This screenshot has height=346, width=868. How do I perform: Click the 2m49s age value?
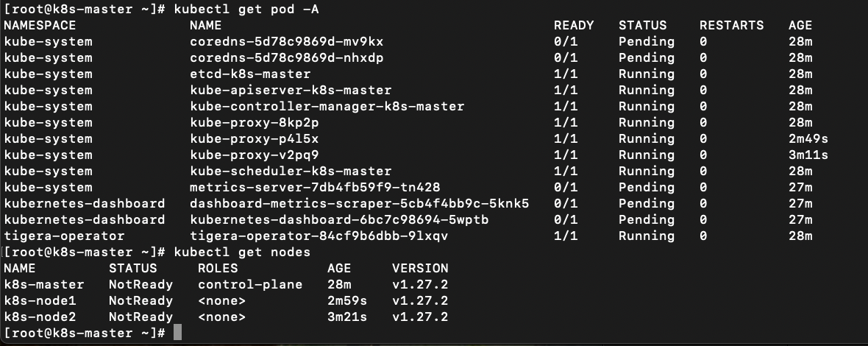click(x=808, y=138)
